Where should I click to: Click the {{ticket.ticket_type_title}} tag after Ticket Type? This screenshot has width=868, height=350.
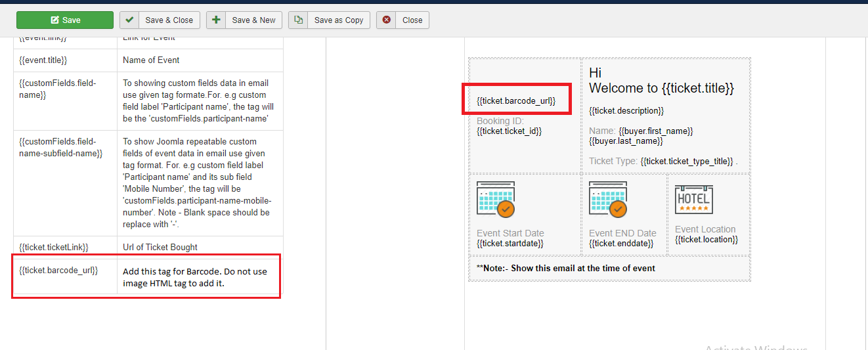(687, 161)
